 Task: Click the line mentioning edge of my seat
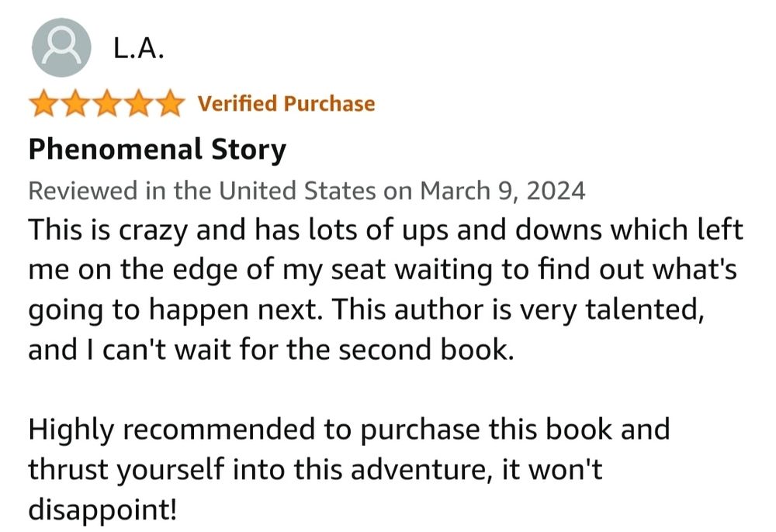click(383, 271)
